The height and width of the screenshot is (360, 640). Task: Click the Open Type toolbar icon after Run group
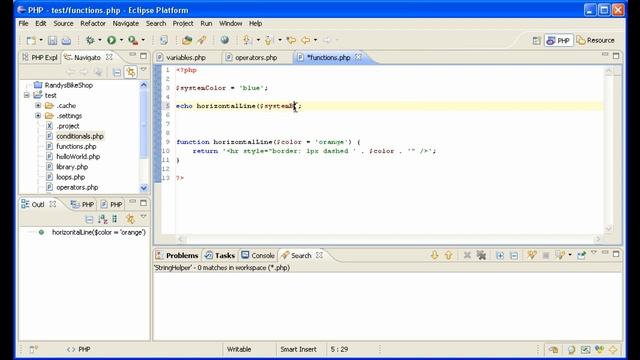pos(164,40)
